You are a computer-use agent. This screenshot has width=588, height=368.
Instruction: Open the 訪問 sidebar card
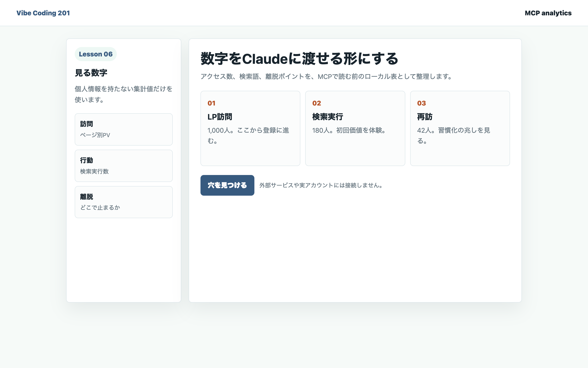click(124, 129)
